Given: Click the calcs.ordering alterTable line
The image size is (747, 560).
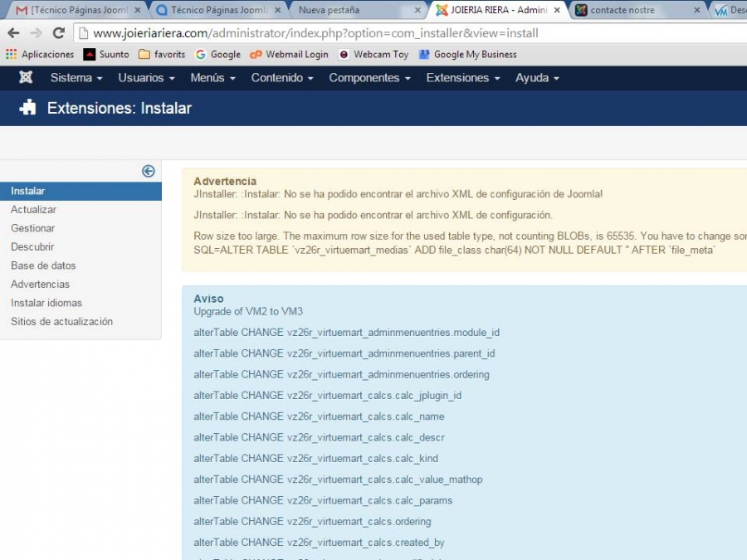Looking at the screenshot, I should [312, 521].
